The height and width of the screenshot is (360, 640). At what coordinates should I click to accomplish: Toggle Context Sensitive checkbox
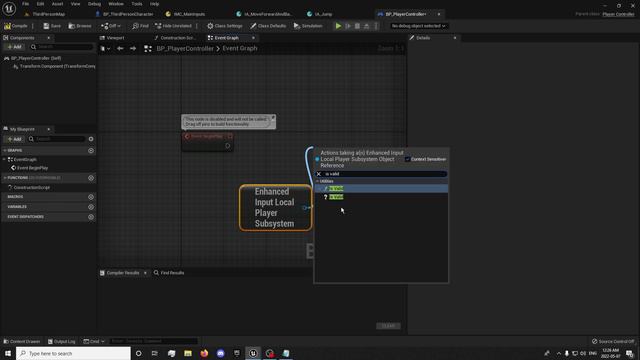(407, 159)
